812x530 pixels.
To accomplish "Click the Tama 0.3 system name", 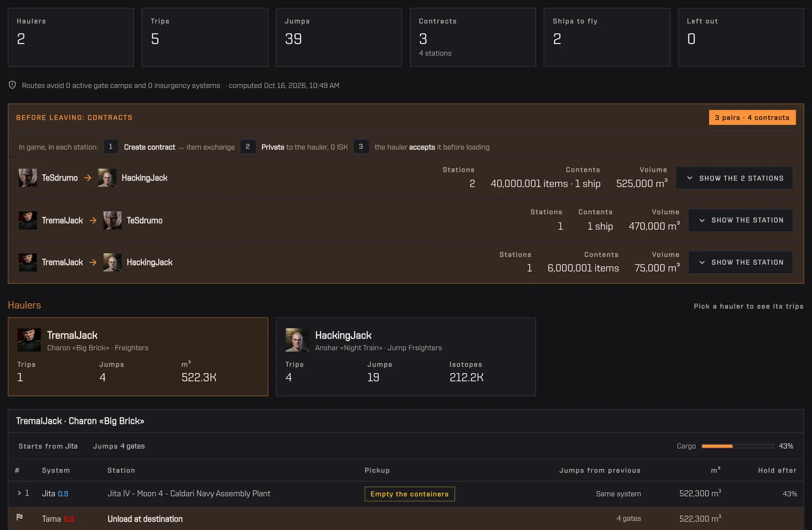I will point(58,519).
